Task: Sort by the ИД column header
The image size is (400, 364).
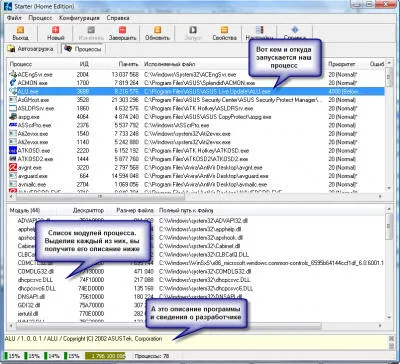Action: pos(85,64)
